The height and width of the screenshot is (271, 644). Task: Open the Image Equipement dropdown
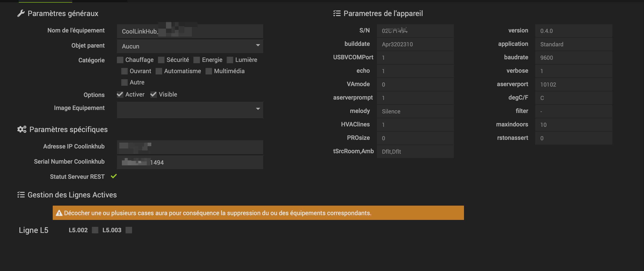tap(190, 110)
